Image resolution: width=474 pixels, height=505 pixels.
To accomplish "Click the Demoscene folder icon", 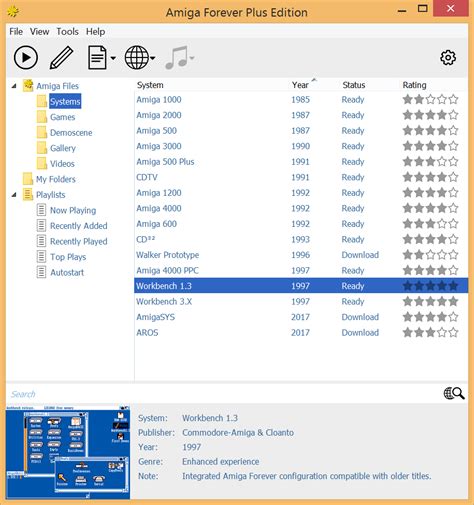I will click(42, 133).
